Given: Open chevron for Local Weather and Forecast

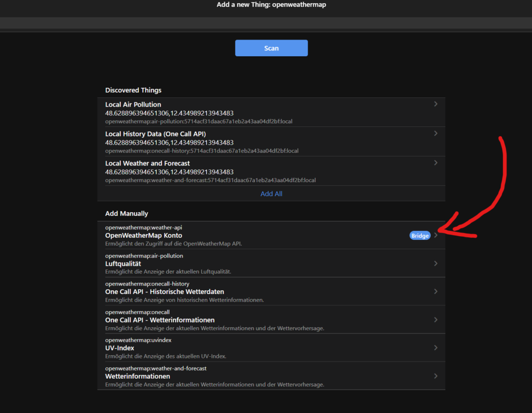Looking at the screenshot, I should pos(436,163).
